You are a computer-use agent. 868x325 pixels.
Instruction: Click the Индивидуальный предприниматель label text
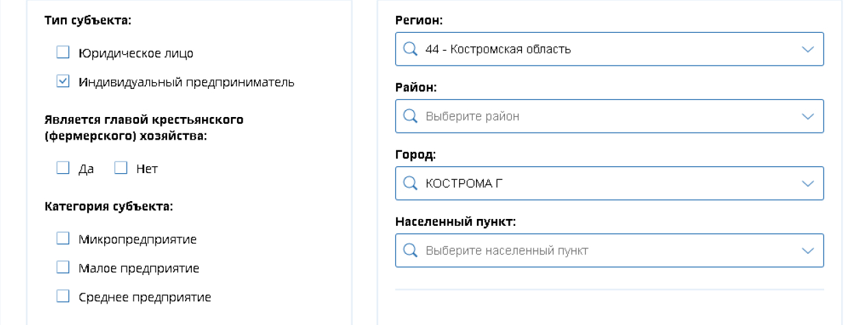click(186, 82)
